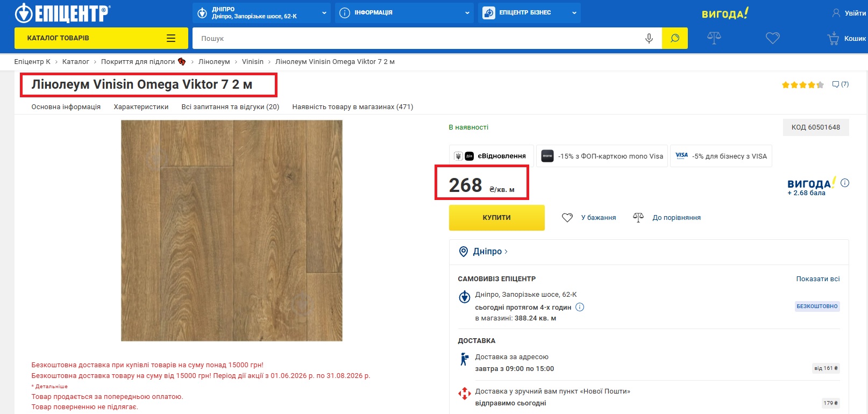Click the voice search microphone icon
Screen dimensions: 868x414
pos(649,38)
